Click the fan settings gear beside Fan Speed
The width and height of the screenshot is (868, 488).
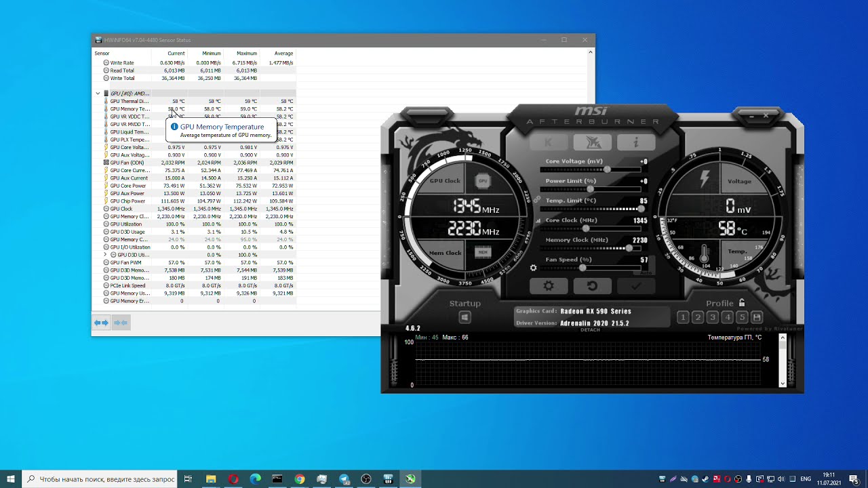point(533,268)
